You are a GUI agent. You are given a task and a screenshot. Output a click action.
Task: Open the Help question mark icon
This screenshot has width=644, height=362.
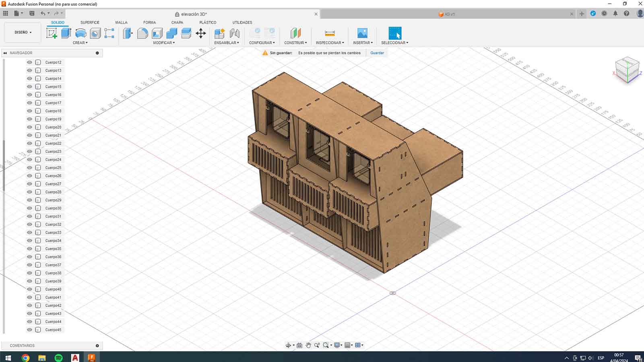[626, 13]
